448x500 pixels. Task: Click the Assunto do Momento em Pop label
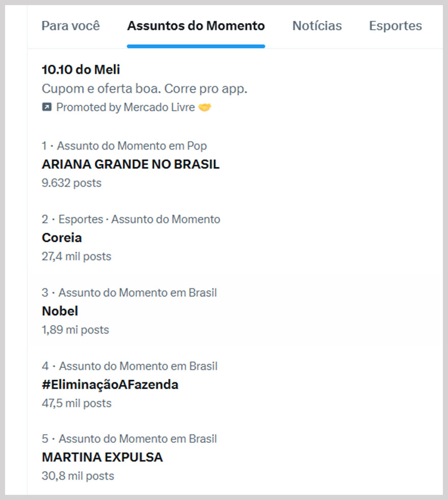click(x=131, y=146)
